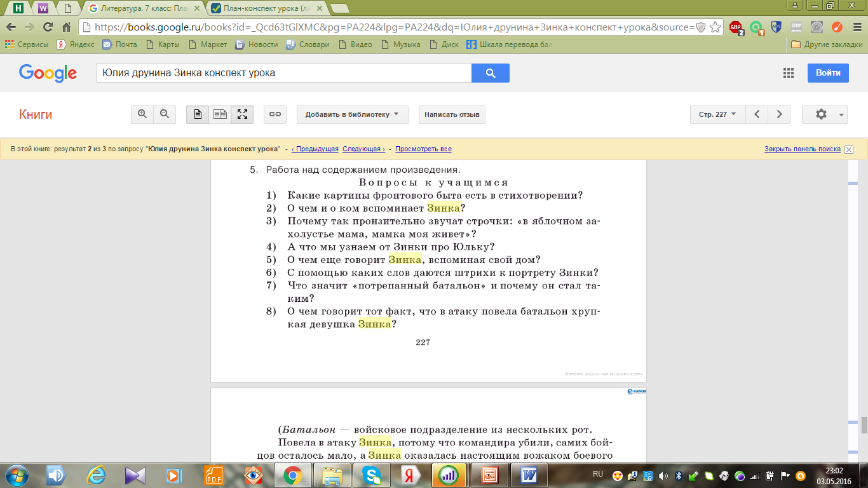
Task: Go back in browser history
Action: point(11,27)
